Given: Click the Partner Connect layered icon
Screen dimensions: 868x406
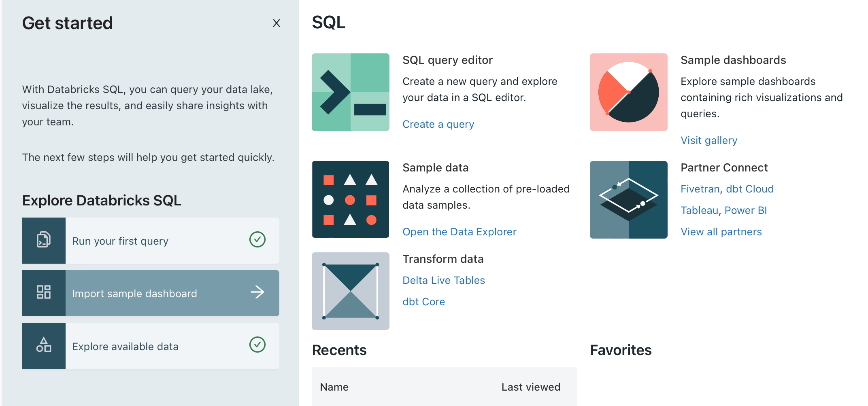Looking at the screenshot, I should point(628,199).
